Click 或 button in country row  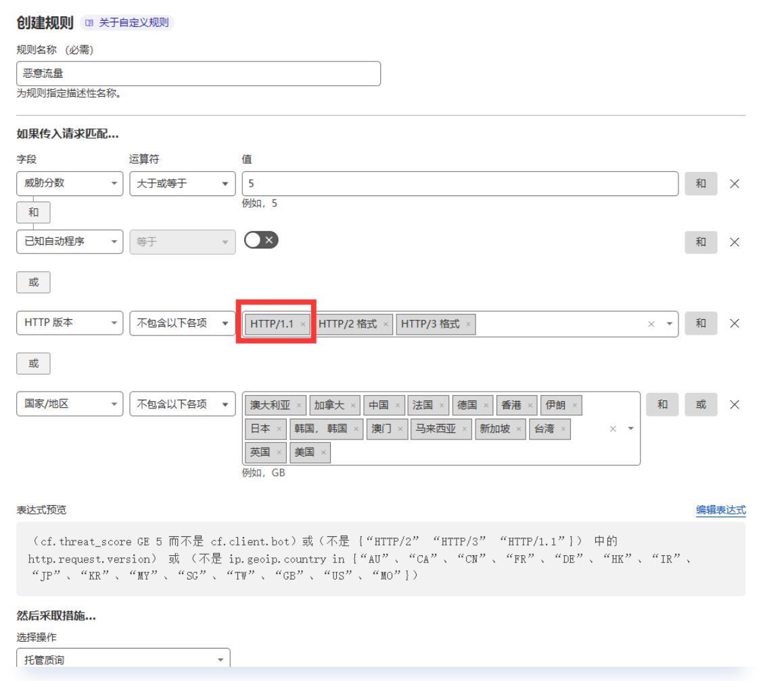[700, 404]
